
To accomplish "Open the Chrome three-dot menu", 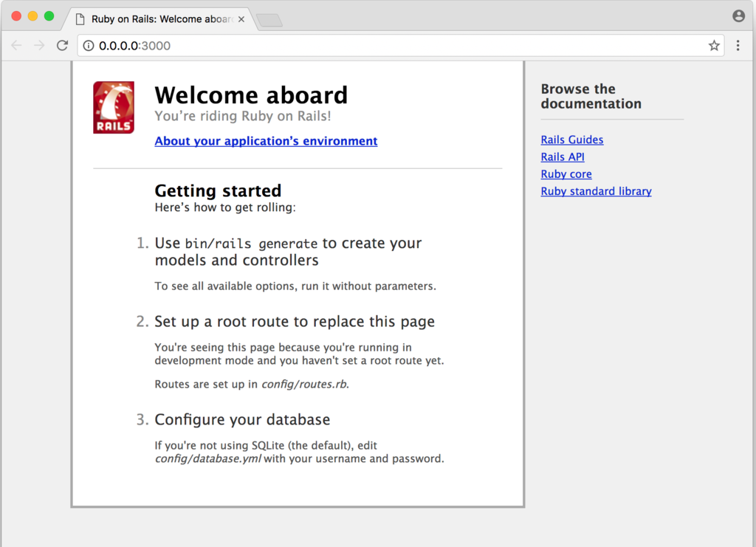I will click(738, 45).
